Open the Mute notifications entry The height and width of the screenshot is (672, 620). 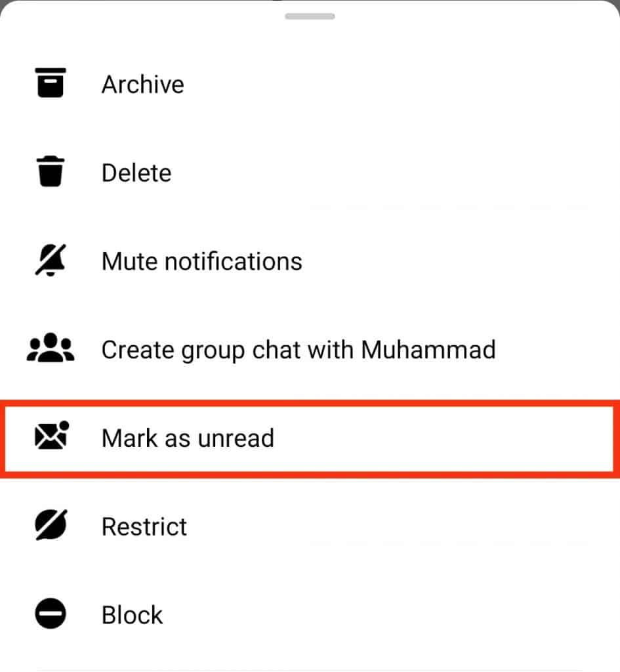201,261
